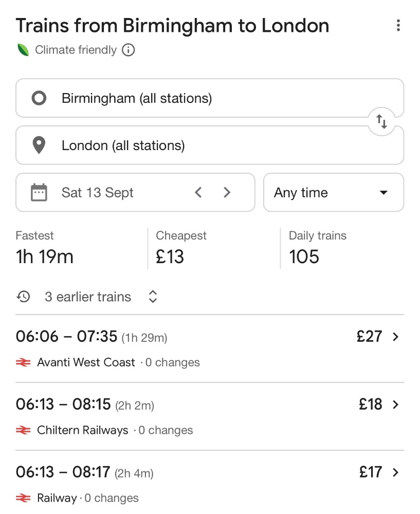Screen dimensions: 420x514
Task: Edit the Birmingham (all stations) origin field
Action: (210, 98)
